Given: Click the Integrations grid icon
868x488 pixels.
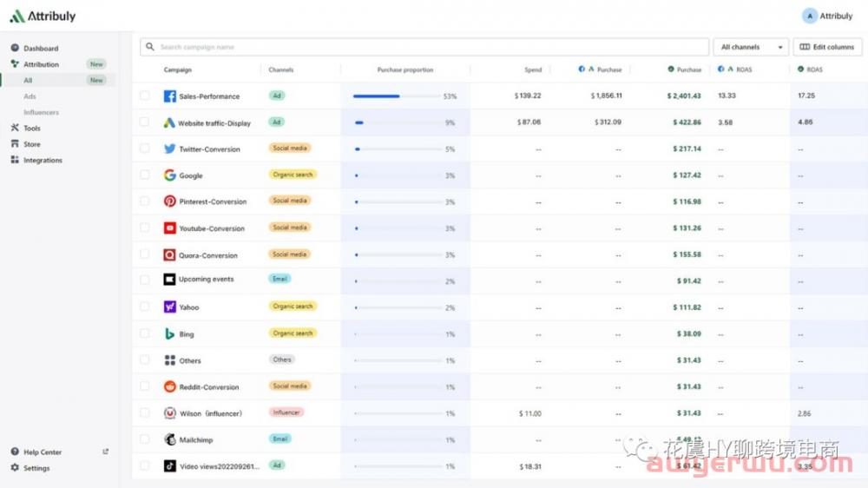Looking at the screenshot, I should [x=15, y=160].
